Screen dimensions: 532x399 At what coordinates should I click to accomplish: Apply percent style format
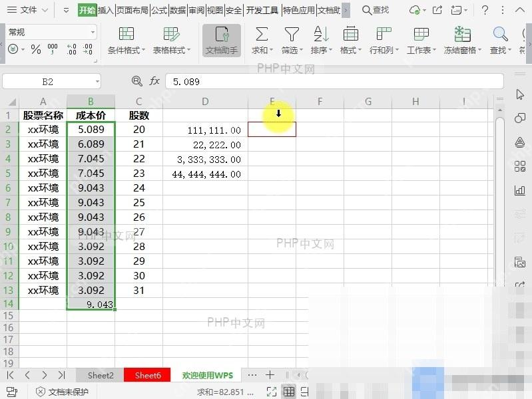point(36,49)
